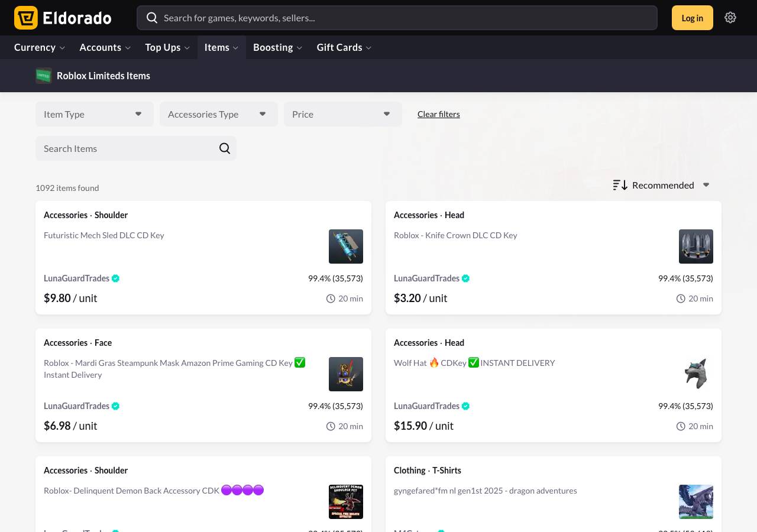This screenshot has height=532, width=757.
Task: Open listing Futuristic Mech Sled DLC CD Key
Action: coord(104,235)
